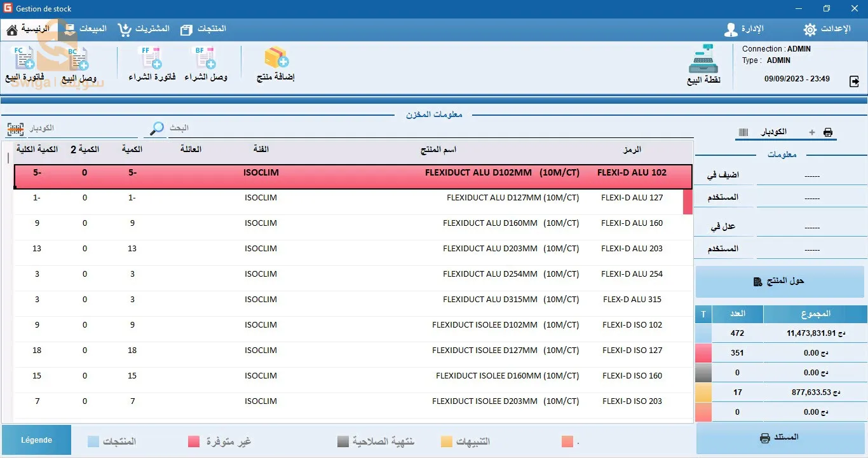Click the حول المنتج about product button

(780, 281)
